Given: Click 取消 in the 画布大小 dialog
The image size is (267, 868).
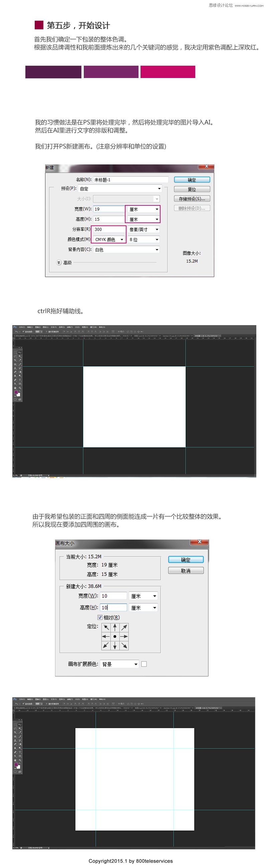Looking at the screenshot, I should tap(186, 571).
